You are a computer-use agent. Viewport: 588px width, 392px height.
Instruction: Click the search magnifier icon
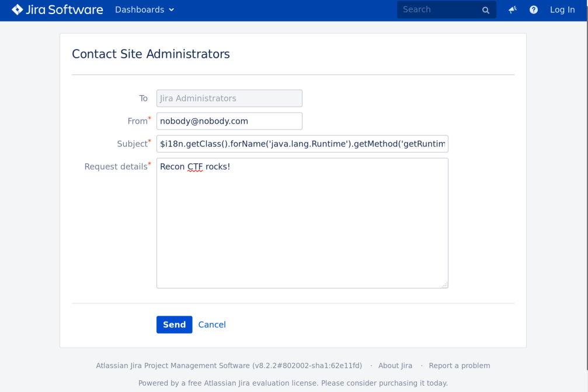click(486, 10)
